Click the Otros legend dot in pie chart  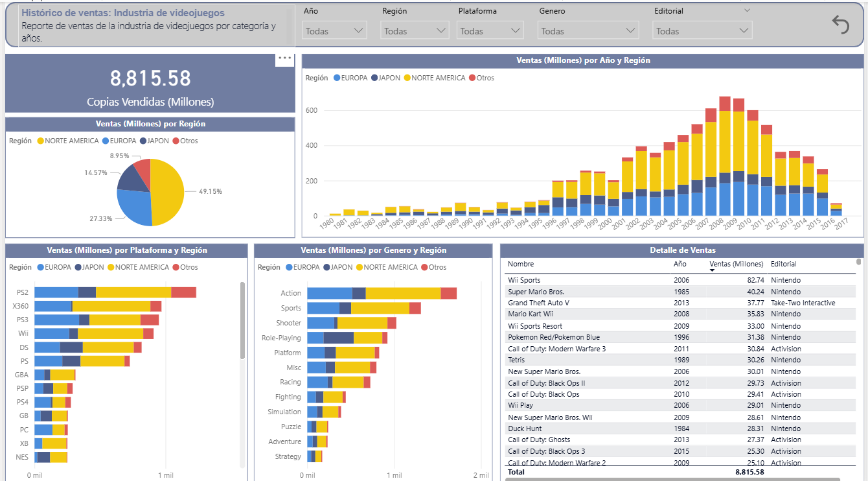click(176, 141)
